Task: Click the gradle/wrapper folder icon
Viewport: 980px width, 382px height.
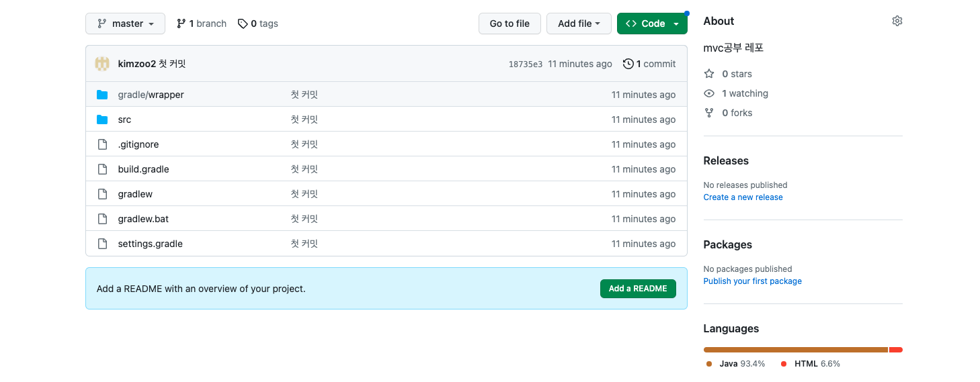Action: tap(102, 95)
